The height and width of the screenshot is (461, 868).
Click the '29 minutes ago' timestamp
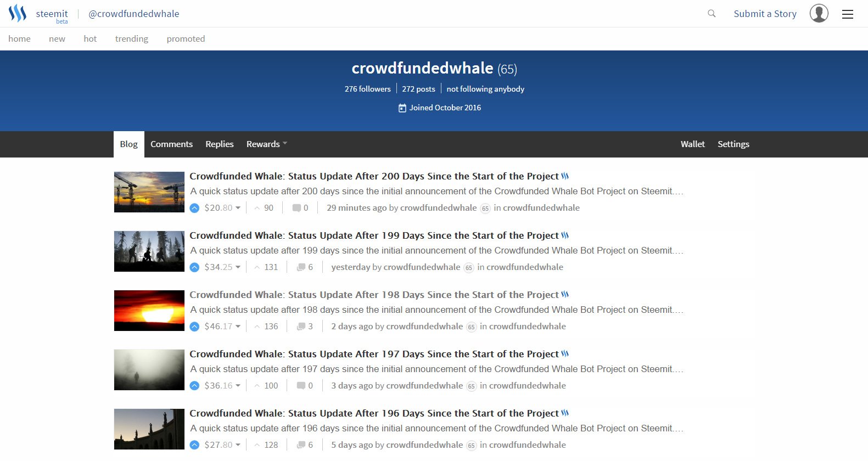[x=356, y=208]
